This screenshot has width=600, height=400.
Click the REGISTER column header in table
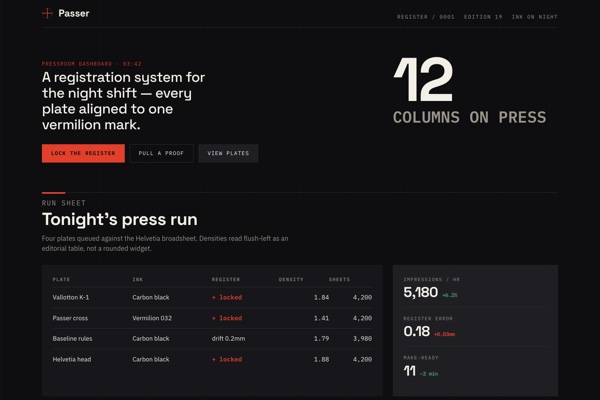(x=226, y=279)
